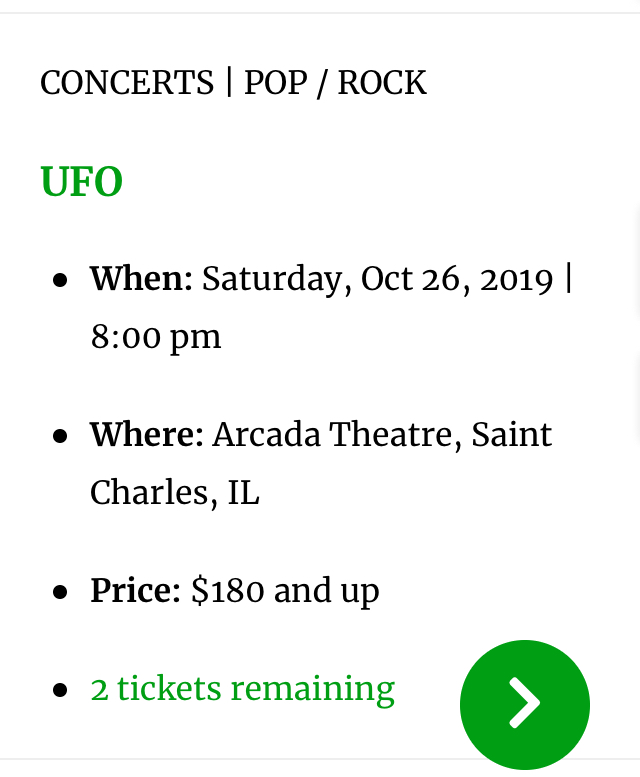Click the "2 tickets remaining" link

(242, 688)
